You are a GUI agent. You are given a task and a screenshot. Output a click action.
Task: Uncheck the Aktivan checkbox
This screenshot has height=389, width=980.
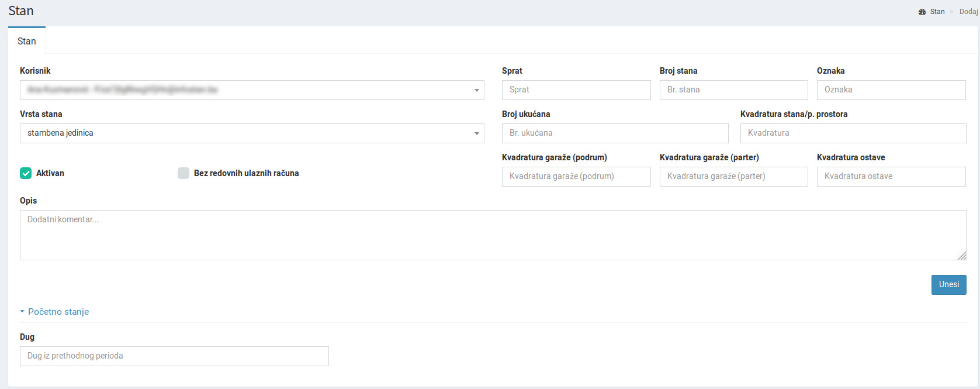(26, 173)
